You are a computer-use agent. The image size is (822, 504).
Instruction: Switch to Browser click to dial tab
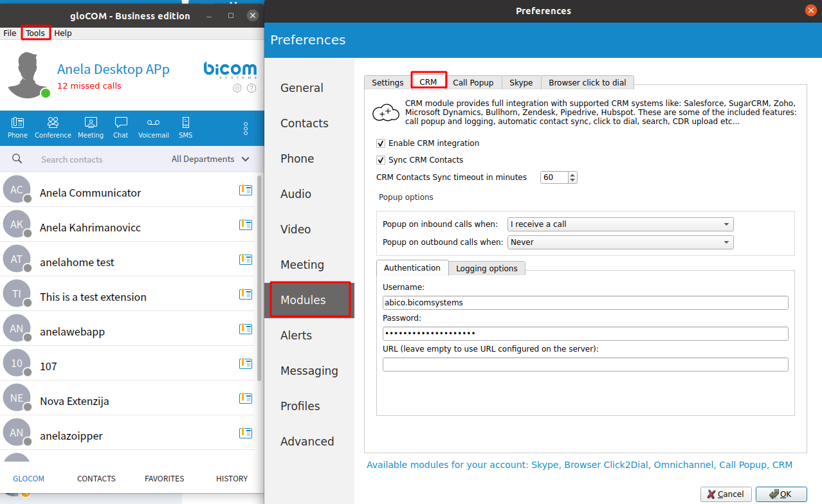[587, 82]
